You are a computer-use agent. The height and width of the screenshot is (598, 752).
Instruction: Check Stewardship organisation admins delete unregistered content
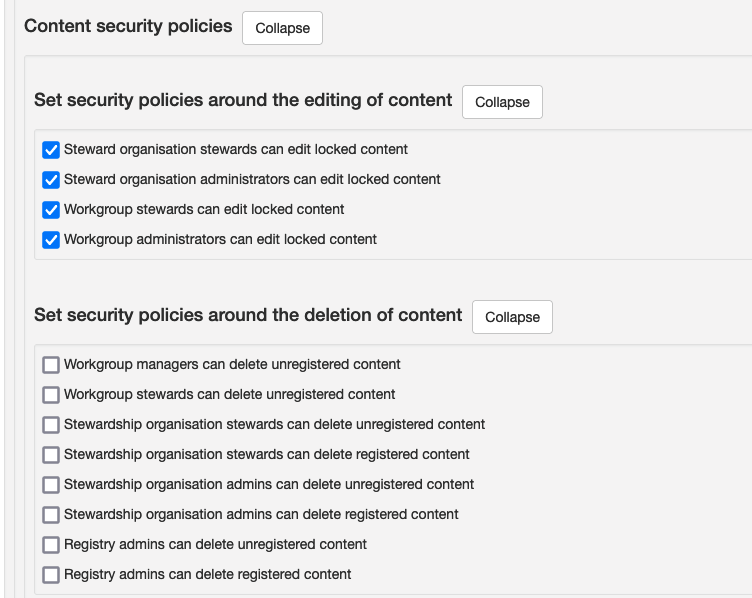coord(51,485)
